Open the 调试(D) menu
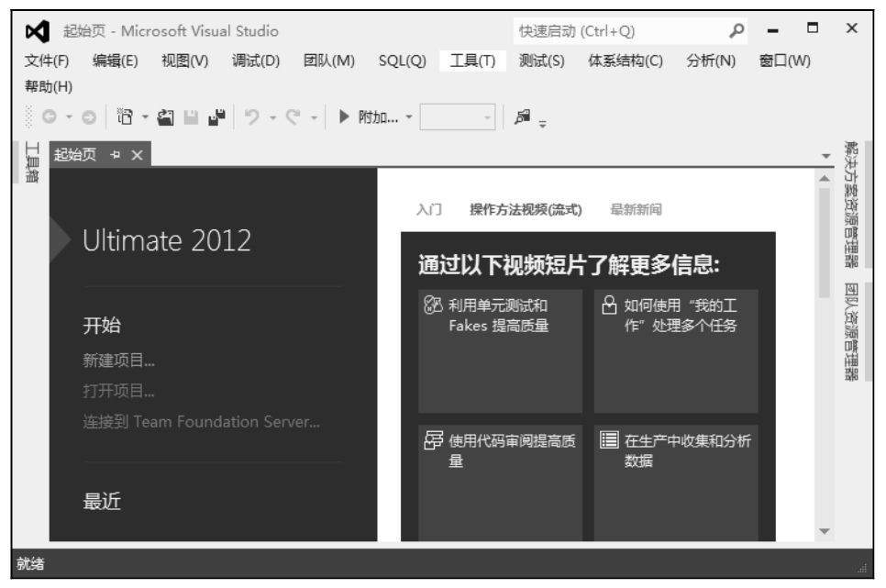 tap(255, 61)
